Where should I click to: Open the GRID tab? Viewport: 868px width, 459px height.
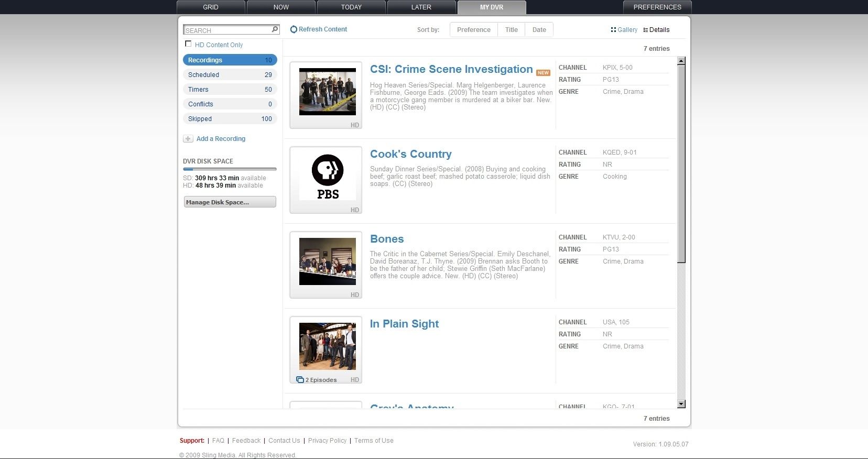(x=211, y=7)
